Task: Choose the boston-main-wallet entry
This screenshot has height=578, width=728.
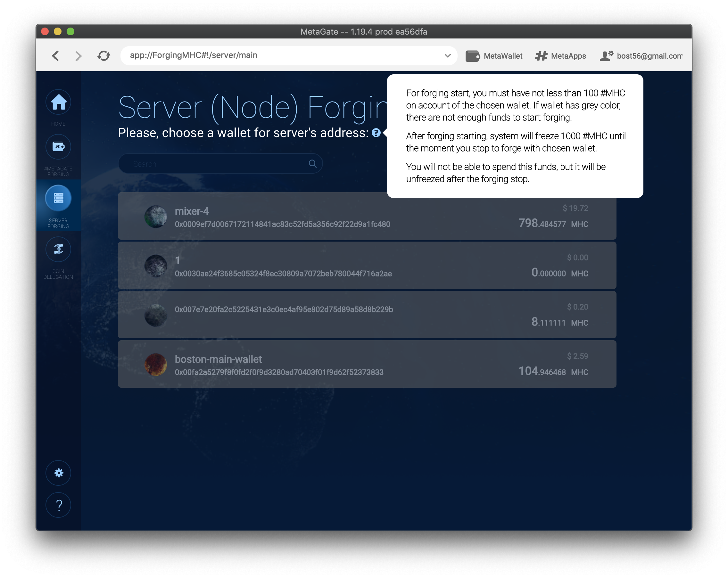Action: [x=367, y=364]
